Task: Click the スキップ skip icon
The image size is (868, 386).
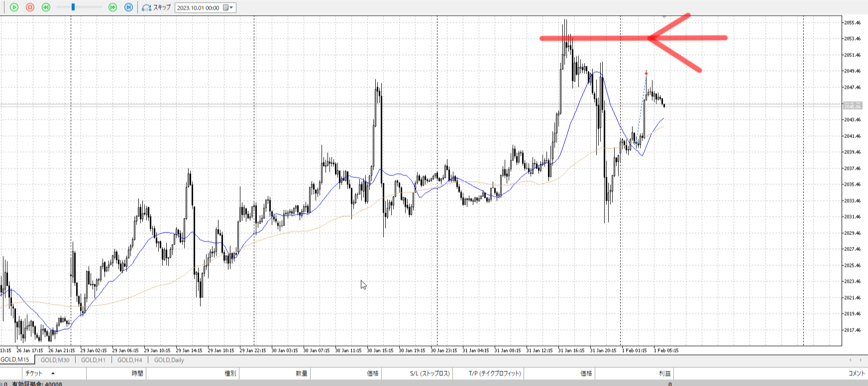Action: [x=147, y=7]
